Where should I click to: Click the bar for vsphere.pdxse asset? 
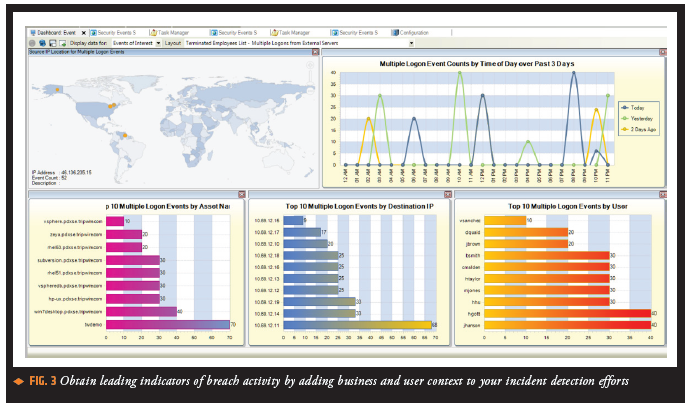[115, 221]
